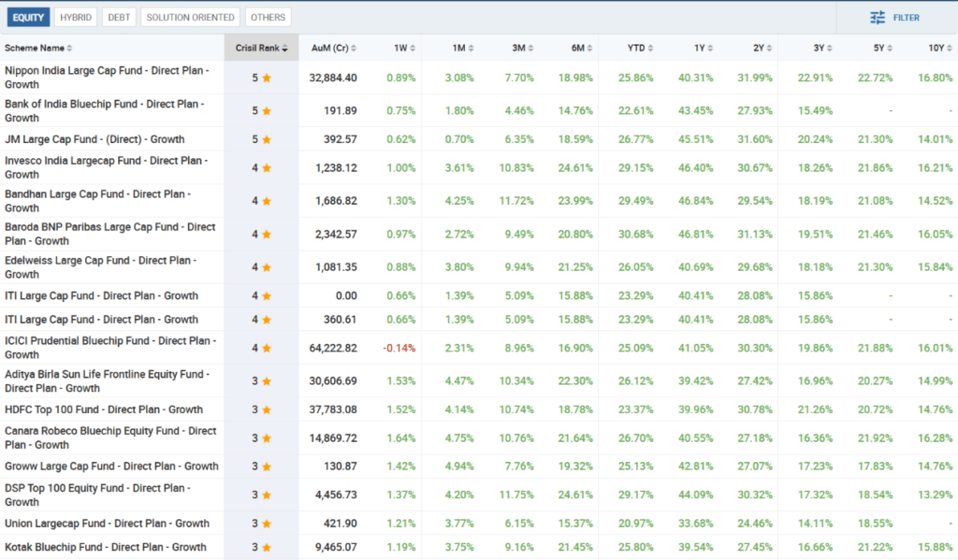Select 1Y return 46.84% for Bandhan

point(695,201)
